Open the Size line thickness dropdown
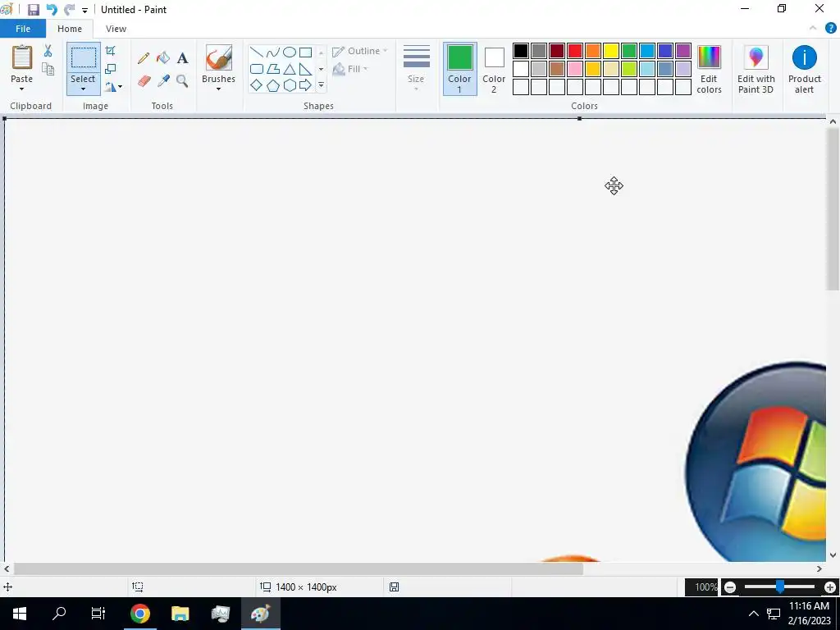840x630 pixels. tap(416, 69)
